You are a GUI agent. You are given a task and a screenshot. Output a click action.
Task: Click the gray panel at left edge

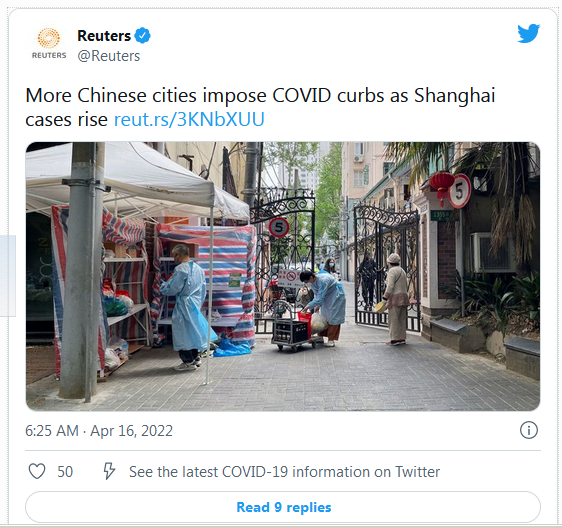[8, 276]
